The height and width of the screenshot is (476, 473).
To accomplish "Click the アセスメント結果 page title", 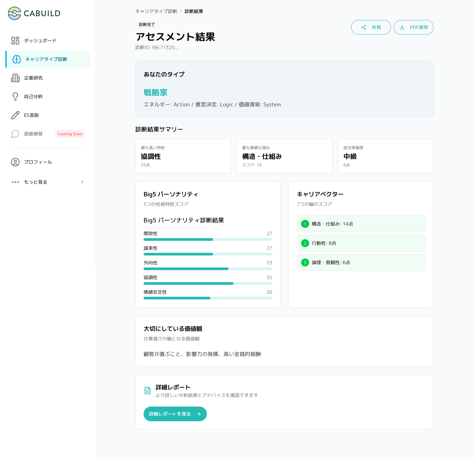I will (x=175, y=37).
